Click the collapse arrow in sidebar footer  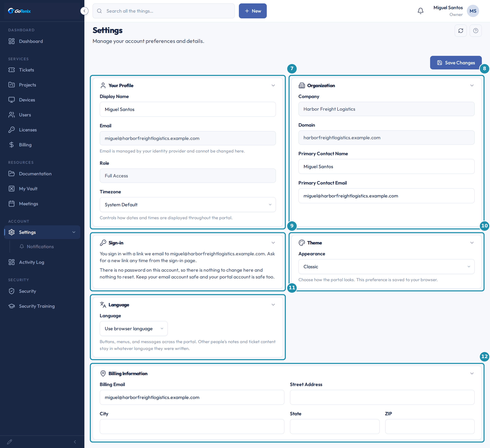[75, 442]
